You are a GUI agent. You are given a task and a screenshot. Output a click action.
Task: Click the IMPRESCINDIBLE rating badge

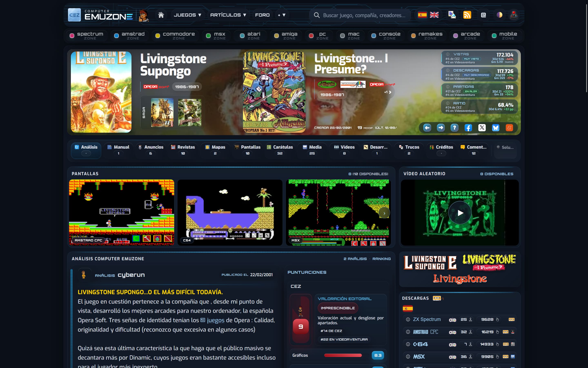tap(338, 308)
